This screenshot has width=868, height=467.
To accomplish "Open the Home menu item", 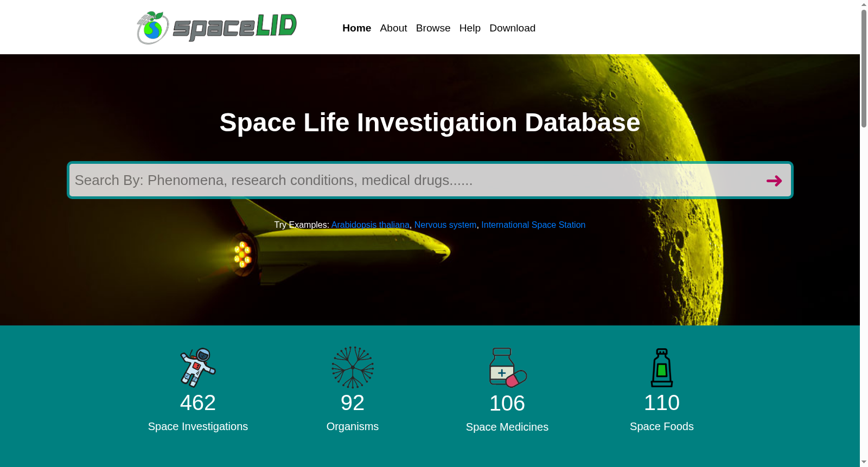I will click(x=356, y=28).
